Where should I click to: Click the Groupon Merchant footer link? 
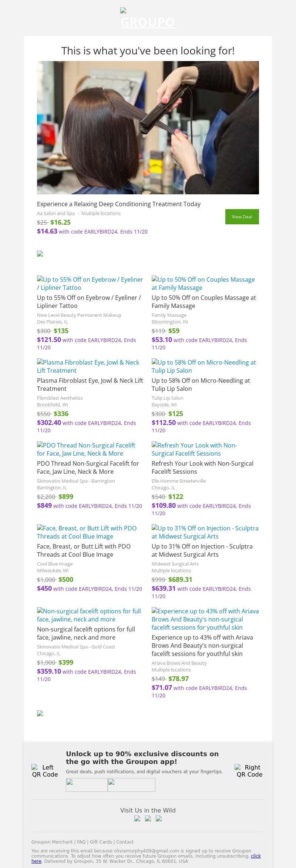[52, 842]
